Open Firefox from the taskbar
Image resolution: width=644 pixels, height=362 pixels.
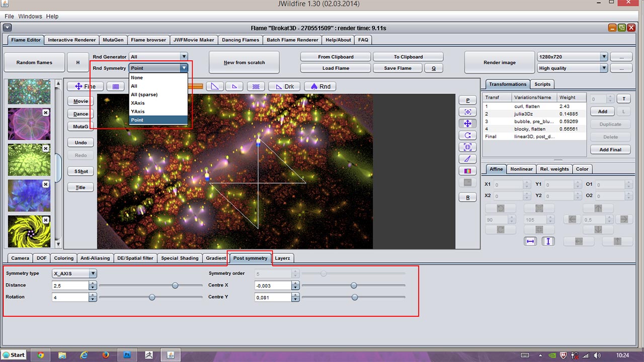105,355
